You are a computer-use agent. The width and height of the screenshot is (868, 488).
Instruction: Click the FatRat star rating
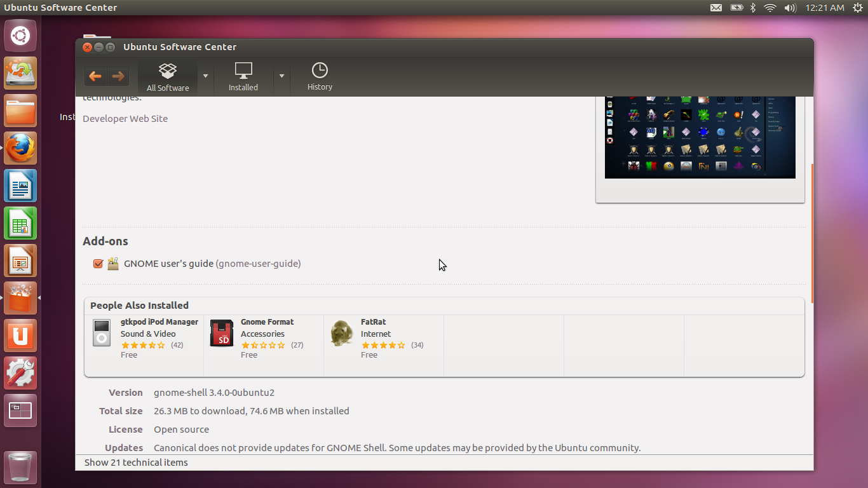[383, 345]
